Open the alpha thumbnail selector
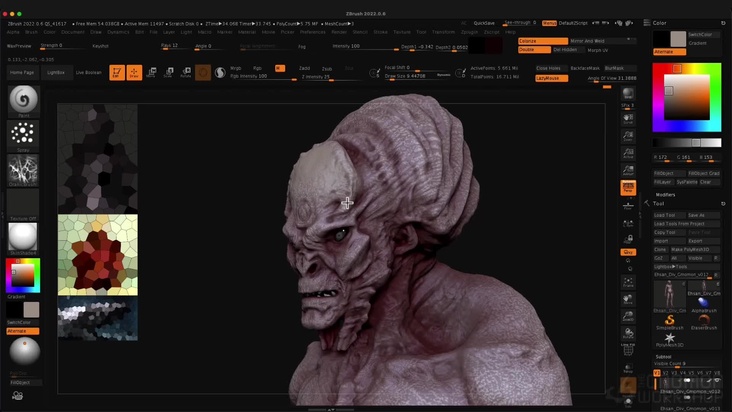Viewport: 732px width, 412px height. pos(23,170)
